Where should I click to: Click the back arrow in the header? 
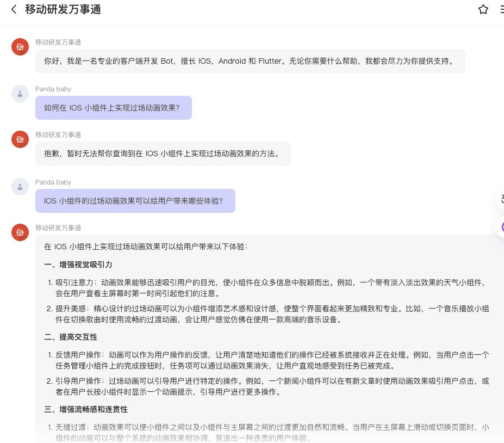[14, 10]
